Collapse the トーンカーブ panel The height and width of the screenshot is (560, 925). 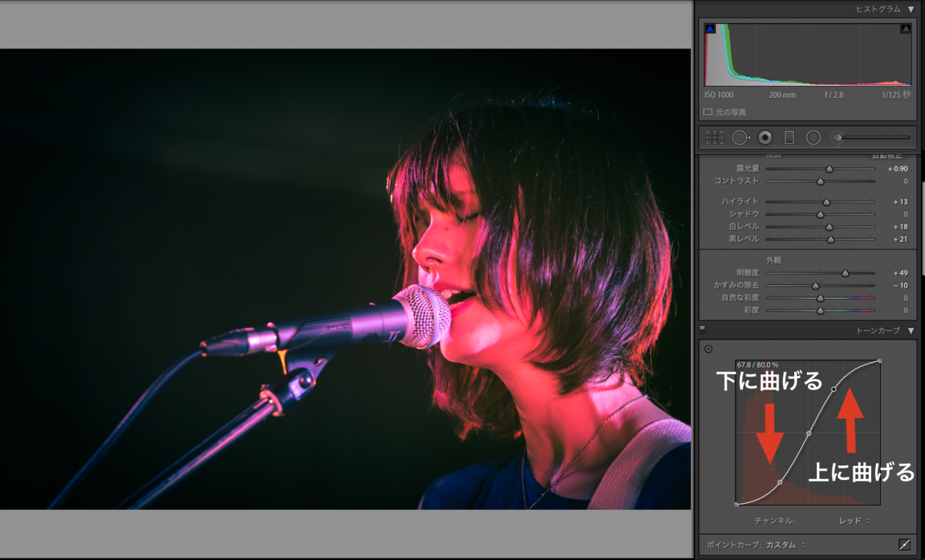point(911,330)
